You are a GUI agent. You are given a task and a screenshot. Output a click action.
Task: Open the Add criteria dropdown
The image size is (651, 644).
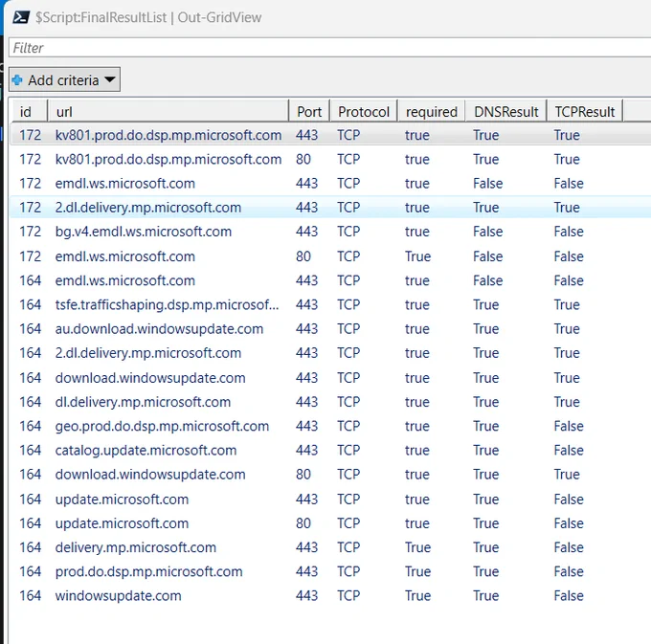[x=64, y=79]
